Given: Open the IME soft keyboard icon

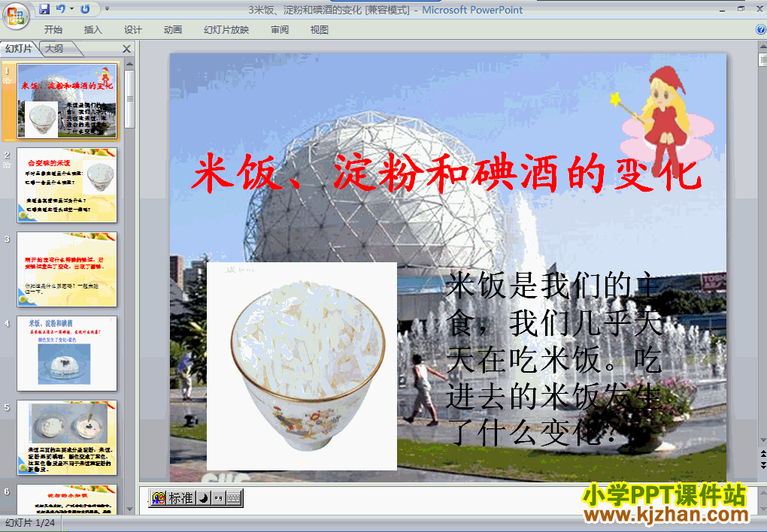Looking at the screenshot, I should point(234,498).
